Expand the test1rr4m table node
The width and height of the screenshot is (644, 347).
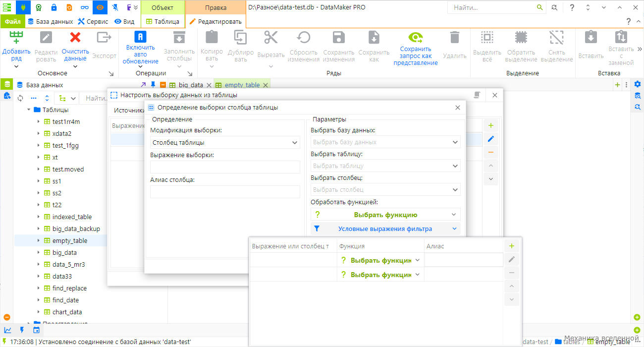pyautogui.click(x=38, y=122)
